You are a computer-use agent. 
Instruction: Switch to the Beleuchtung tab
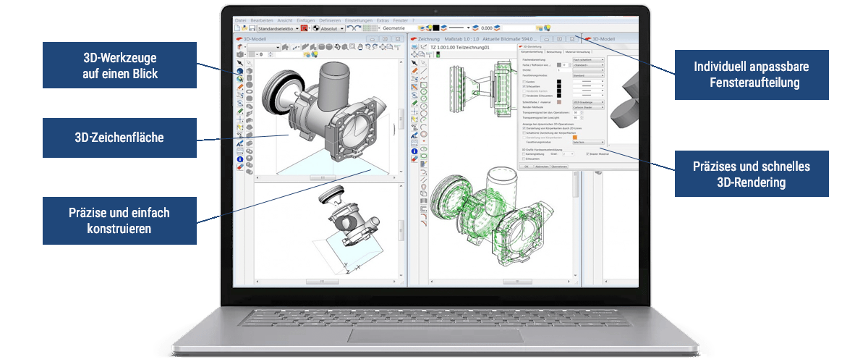point(556,52)
